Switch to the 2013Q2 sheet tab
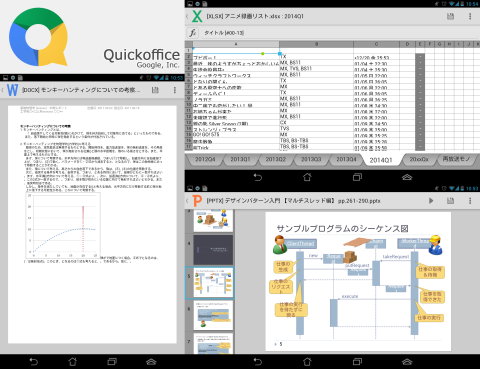The image size is (480, 369). click(x=276, y=159)
